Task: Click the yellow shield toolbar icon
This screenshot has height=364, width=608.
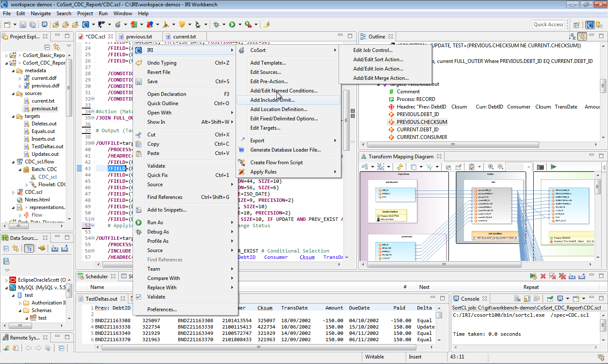Action: 182,25
